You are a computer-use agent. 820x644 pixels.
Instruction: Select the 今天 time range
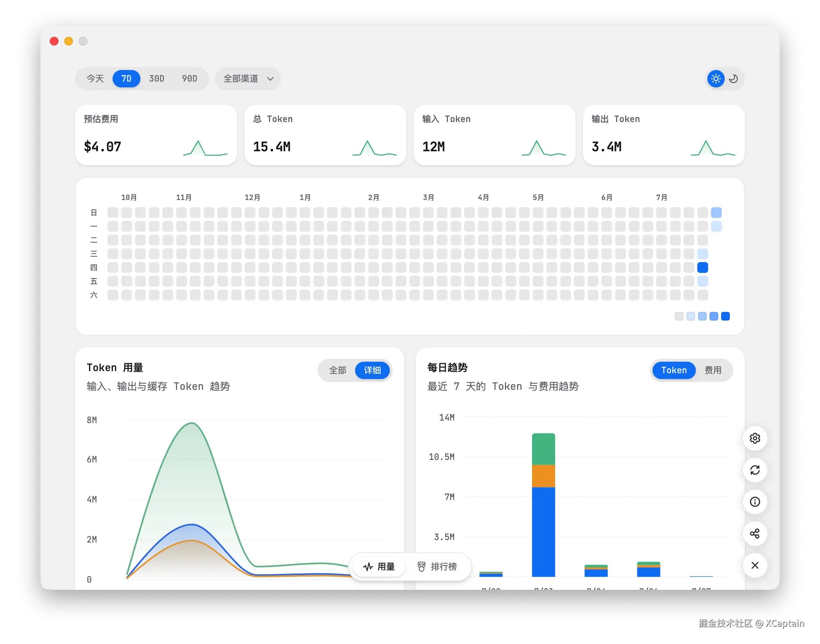point(95,78)
